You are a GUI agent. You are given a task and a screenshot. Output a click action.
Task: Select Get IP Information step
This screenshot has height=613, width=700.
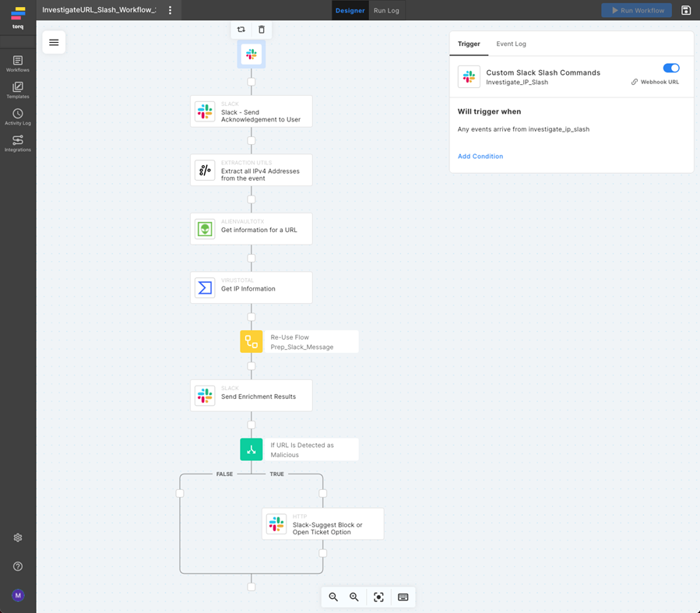point(252,287)
